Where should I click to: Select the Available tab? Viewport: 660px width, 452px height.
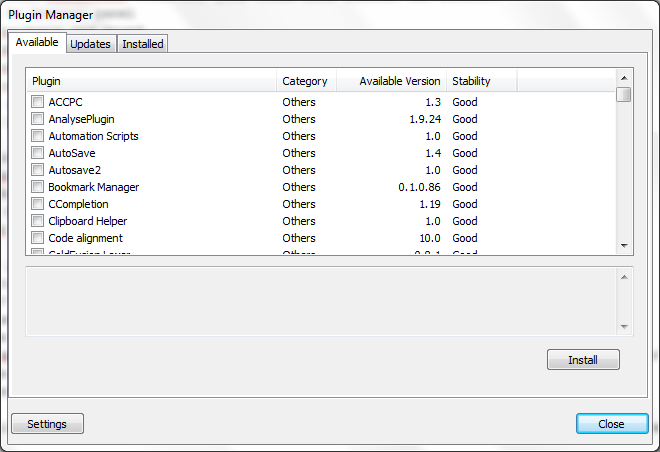(x=37, y=42)
